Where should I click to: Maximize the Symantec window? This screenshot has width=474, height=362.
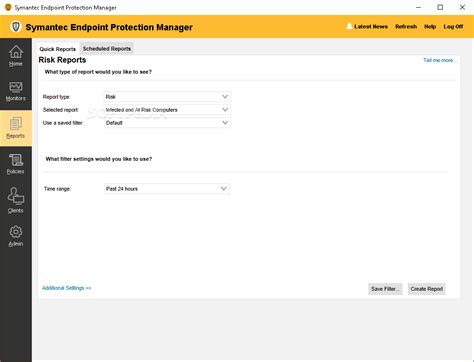click(440, 7)
